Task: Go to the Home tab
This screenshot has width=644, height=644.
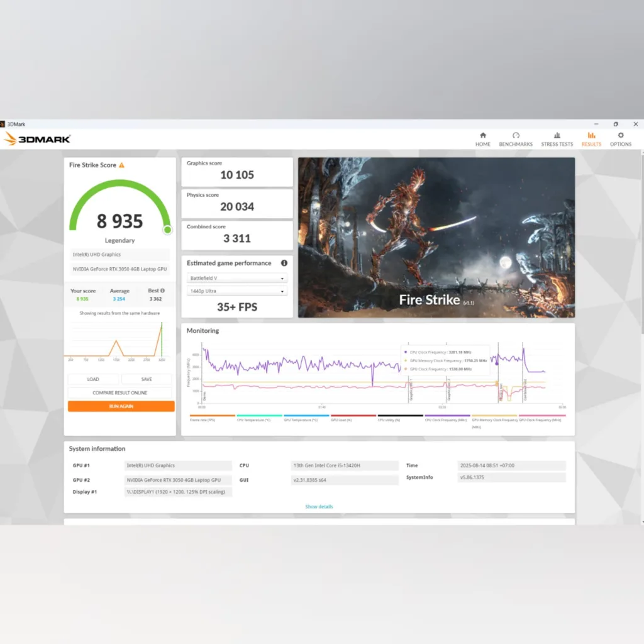Action: click(482, 140)
